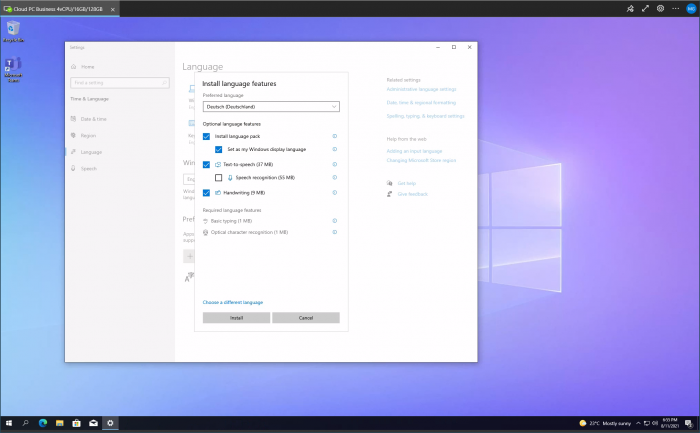Click info icon for Optical character recognition
The height and width of the screenshot is (433, 700).
pos(334,232)
